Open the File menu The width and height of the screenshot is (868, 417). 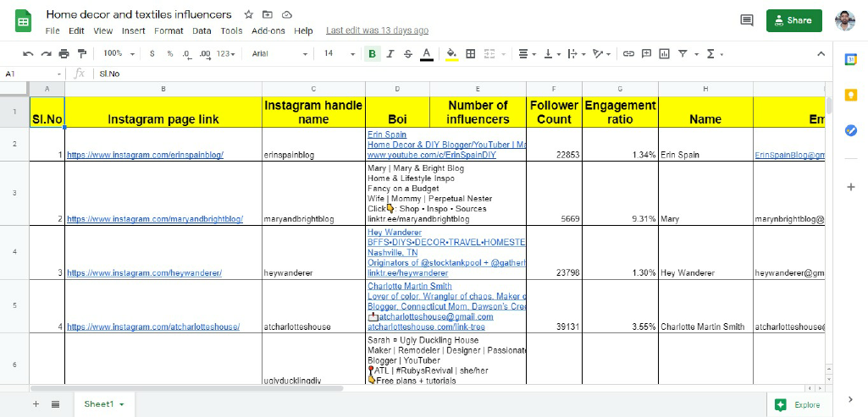[x=53, y=31]
